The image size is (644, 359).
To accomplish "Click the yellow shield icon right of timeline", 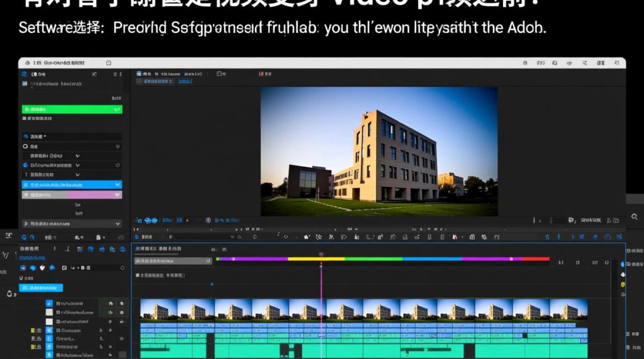I will coord(623,284).
